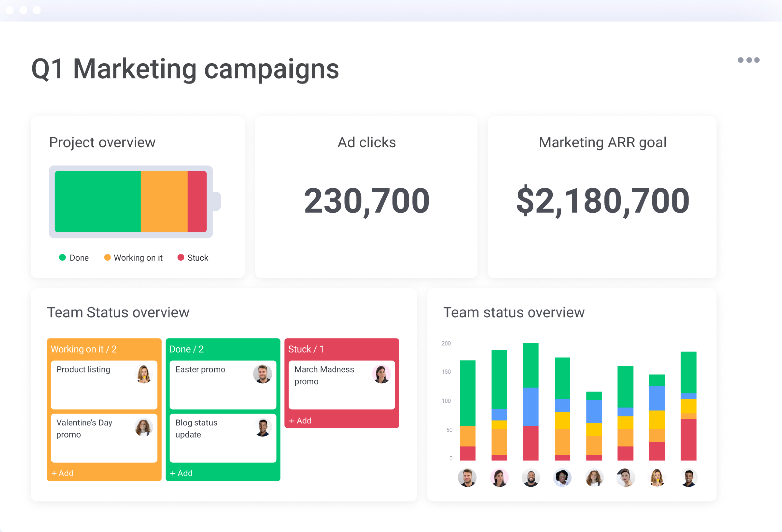Click the Ad clicks widget title
The image size is (782, 532).
367,142
